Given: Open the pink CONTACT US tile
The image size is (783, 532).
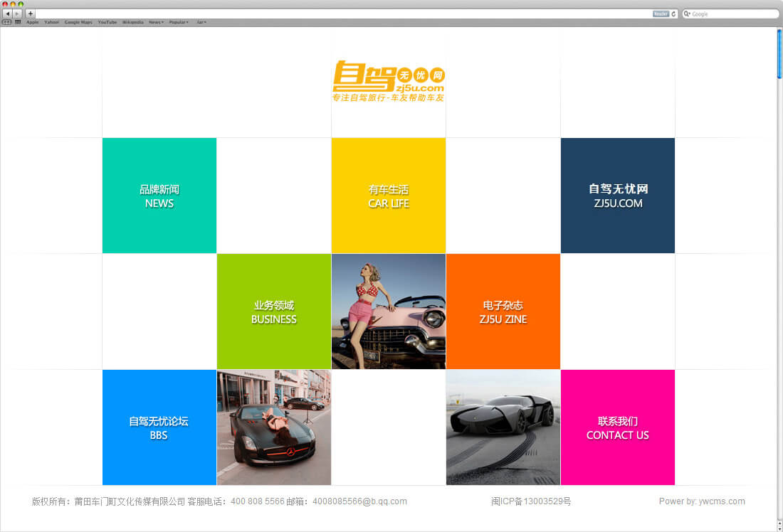Looking at the screenshot, I should (x=618, y=427).
